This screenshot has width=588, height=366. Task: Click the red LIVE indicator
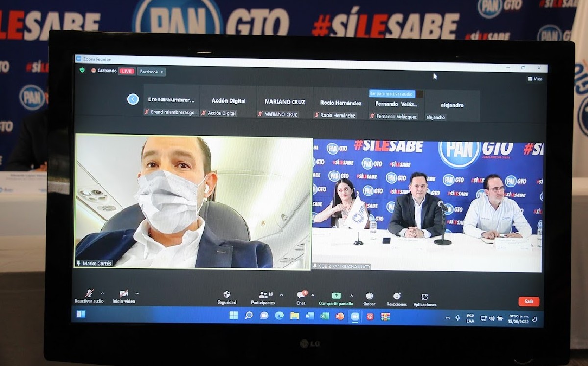[x=127, y=71]
